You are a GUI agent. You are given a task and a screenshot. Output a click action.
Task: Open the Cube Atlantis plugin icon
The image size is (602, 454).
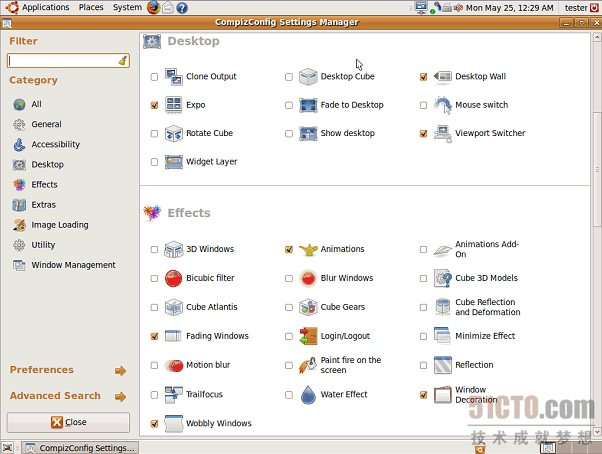coord(174,307)
